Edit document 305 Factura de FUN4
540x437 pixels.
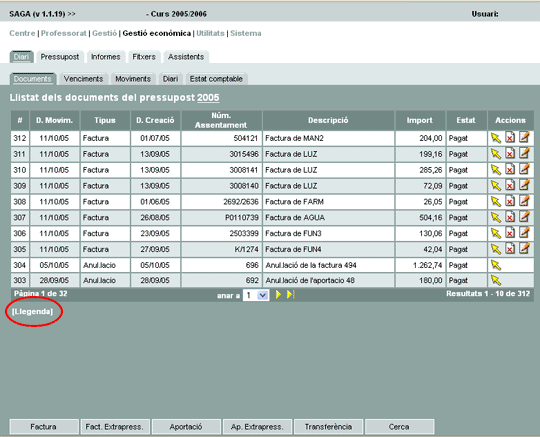[524, 248]
